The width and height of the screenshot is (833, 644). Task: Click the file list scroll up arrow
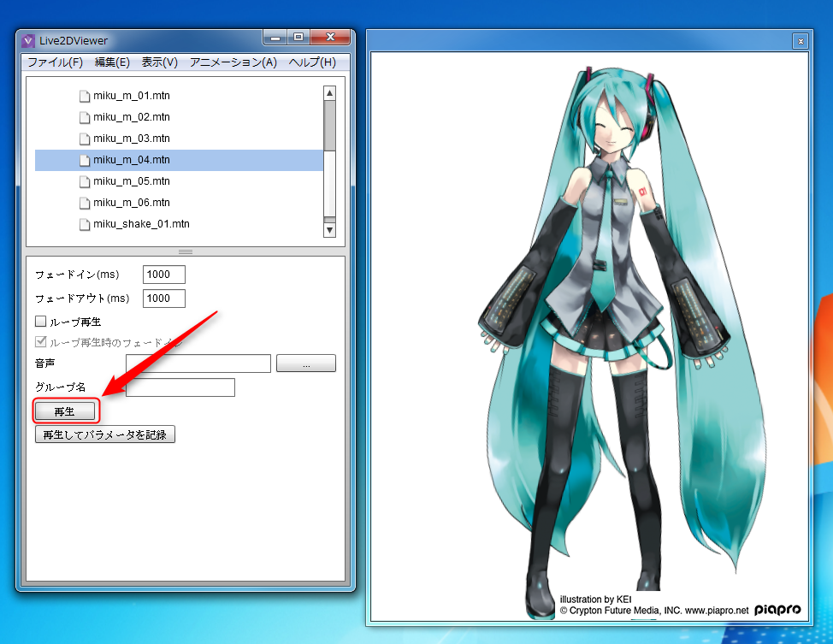click(330, 93)
